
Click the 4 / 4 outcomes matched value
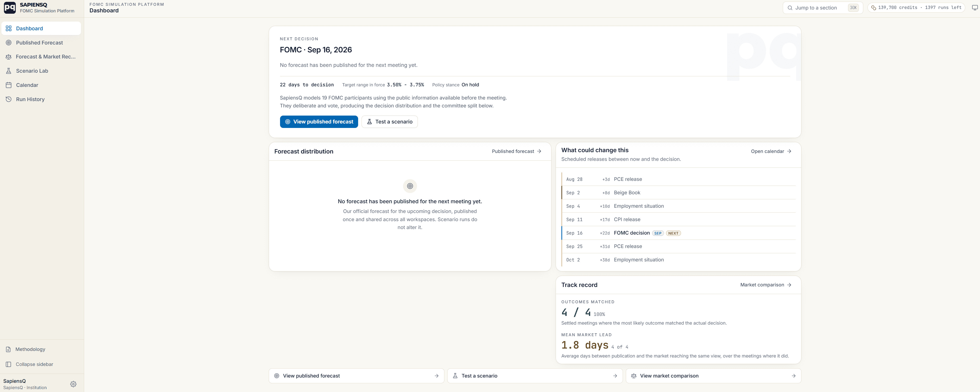click(576, 312)
